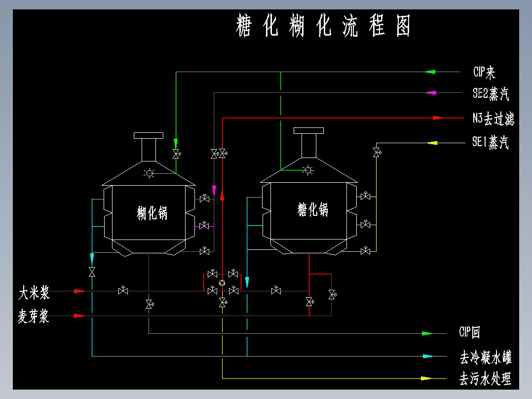Image resolution: width=532 pixels, height=399 pixels.
Task: Select the lower-right valve of the pump group
Action: 234,290
